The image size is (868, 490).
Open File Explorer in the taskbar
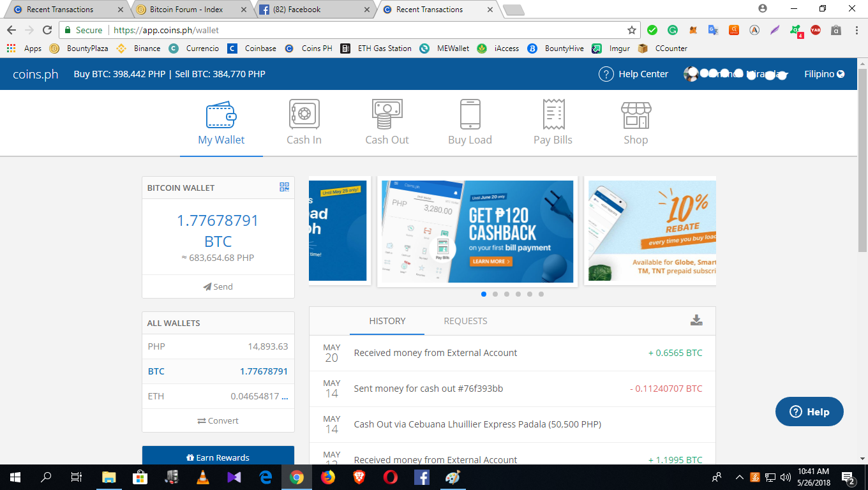(x=108, y=477)
